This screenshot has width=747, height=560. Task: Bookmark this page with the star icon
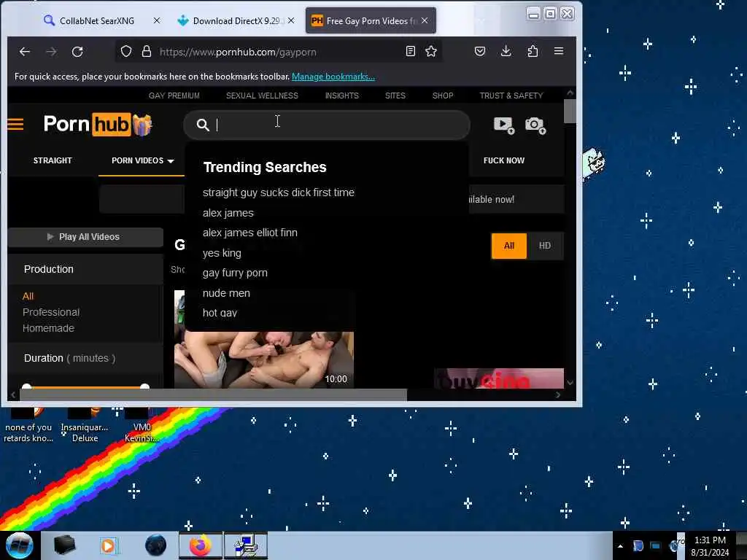[431, 52]
